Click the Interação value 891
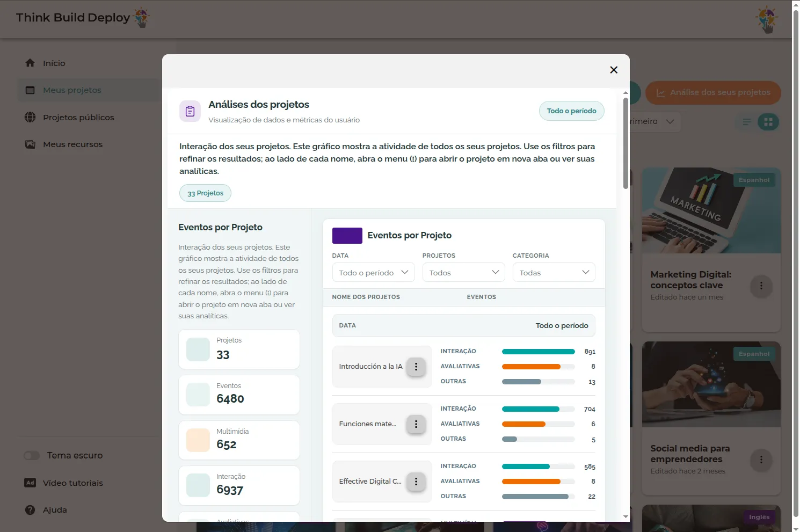 [590, 352]
